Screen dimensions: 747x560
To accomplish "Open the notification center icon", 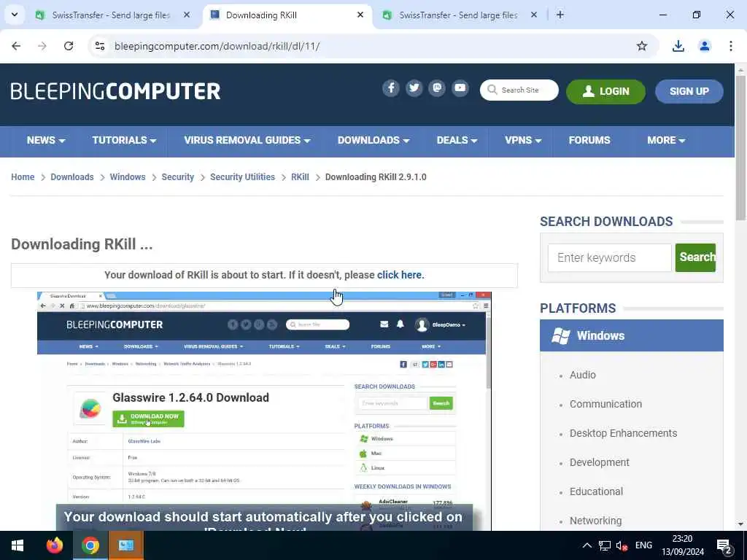I will click(x=724, y=546).
